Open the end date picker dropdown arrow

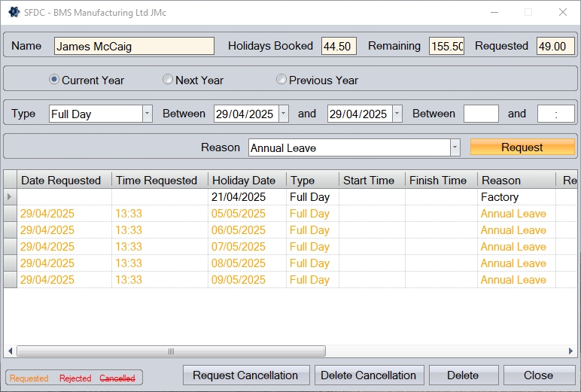click(x=397, y=114)
